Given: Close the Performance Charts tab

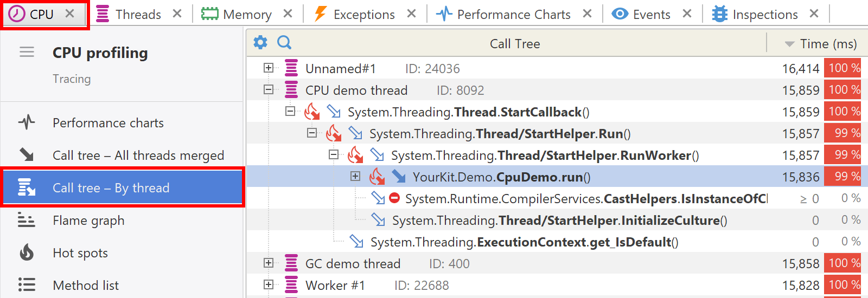Looking at the screenshot, I should pos(588,14).
